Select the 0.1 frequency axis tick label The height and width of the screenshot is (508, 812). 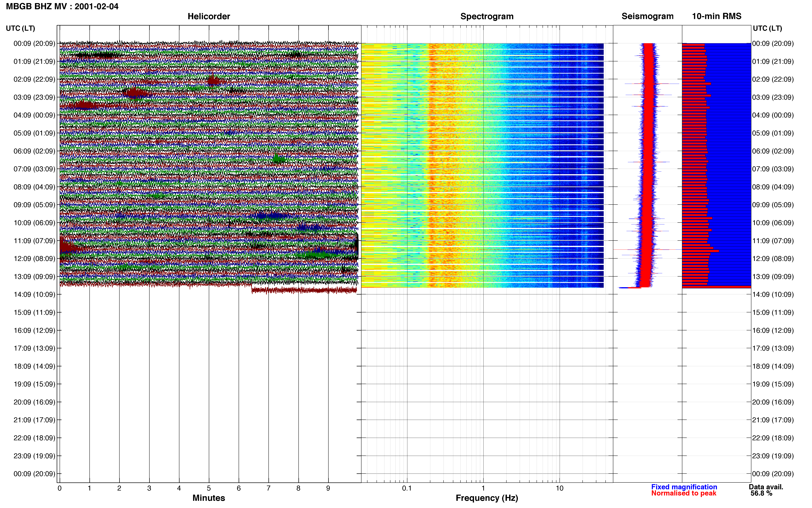(x=407, y=488)
